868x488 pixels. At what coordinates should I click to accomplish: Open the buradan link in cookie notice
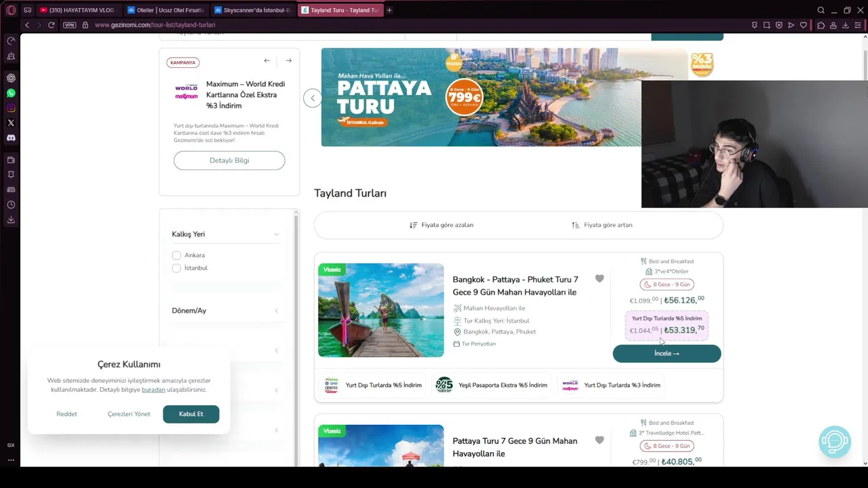tap(153, 390)
